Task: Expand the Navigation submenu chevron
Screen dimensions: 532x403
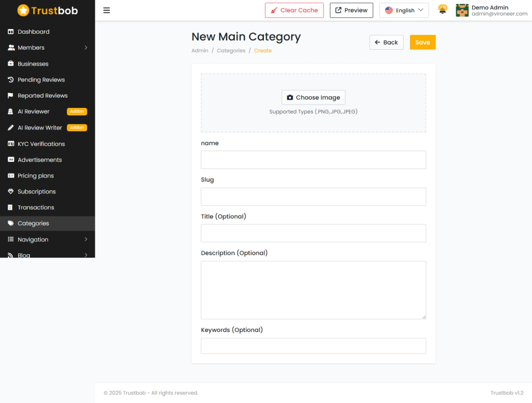Action: [x=86, y=239]
